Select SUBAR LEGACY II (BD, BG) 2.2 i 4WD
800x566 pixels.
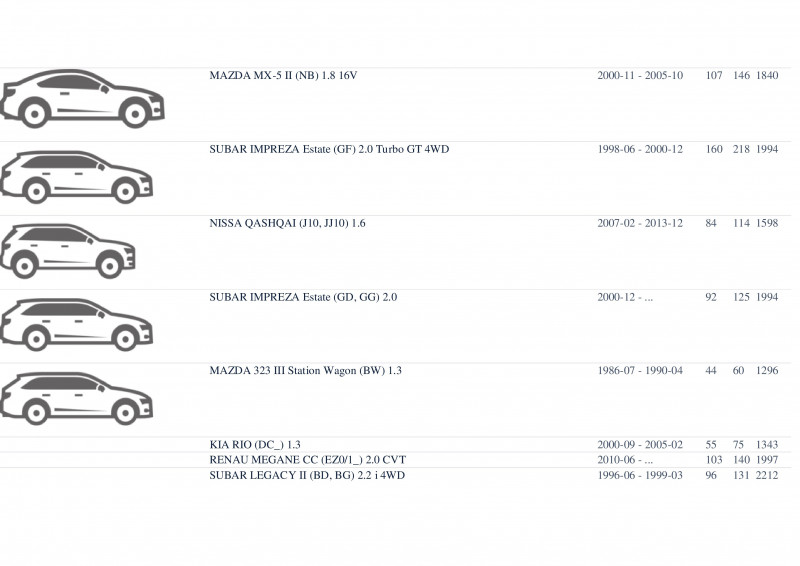coord(307,475)
